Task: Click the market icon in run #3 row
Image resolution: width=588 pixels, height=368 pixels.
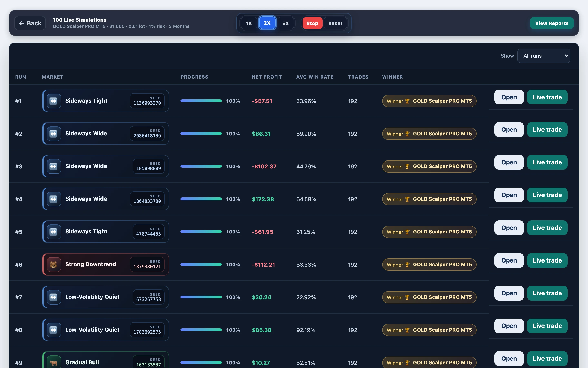Action: point(53,166)
